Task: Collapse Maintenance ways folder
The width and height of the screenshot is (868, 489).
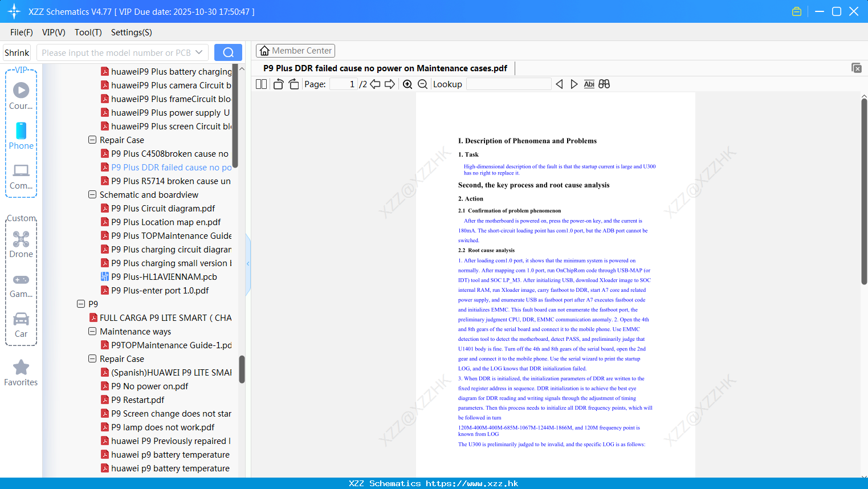Action: tap(92, 331)
